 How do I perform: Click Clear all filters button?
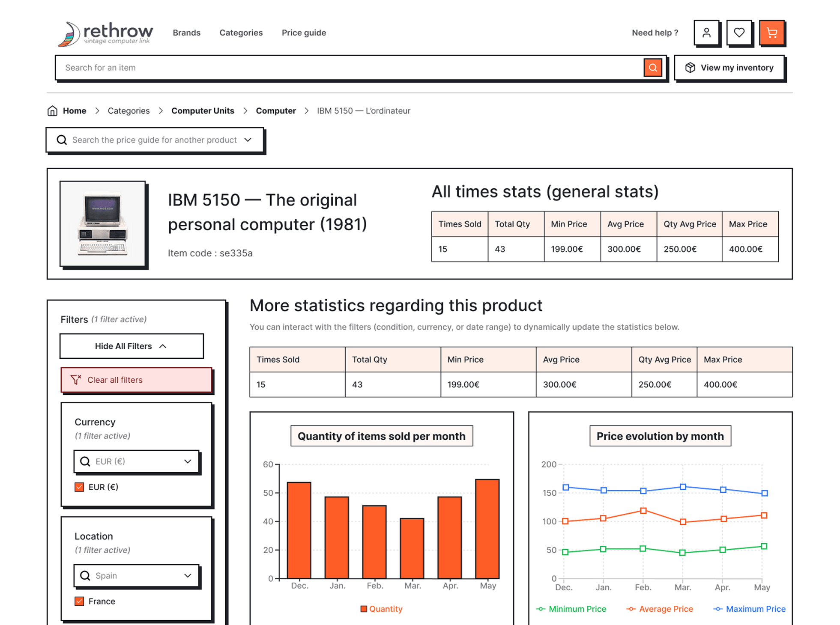coord(136,380)
